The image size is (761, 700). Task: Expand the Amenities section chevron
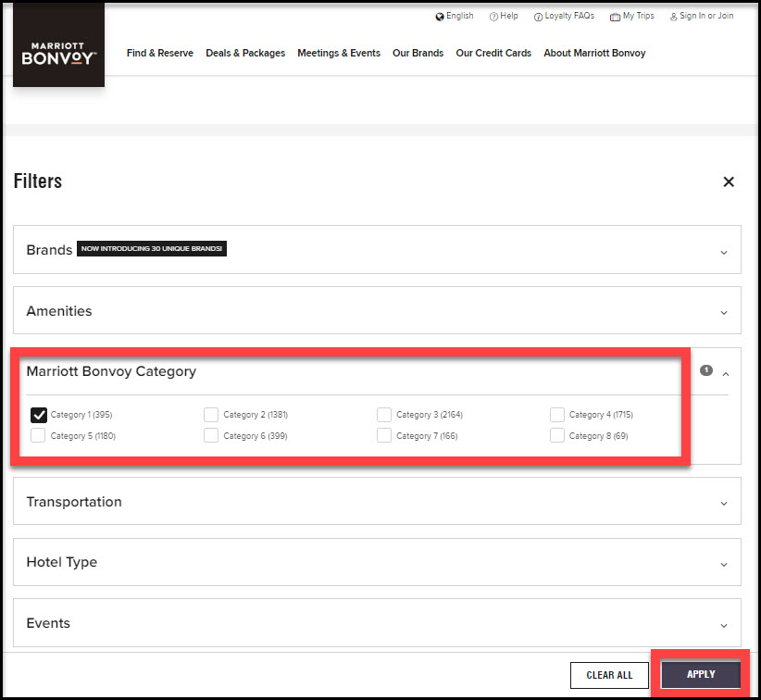click(724, 313)
